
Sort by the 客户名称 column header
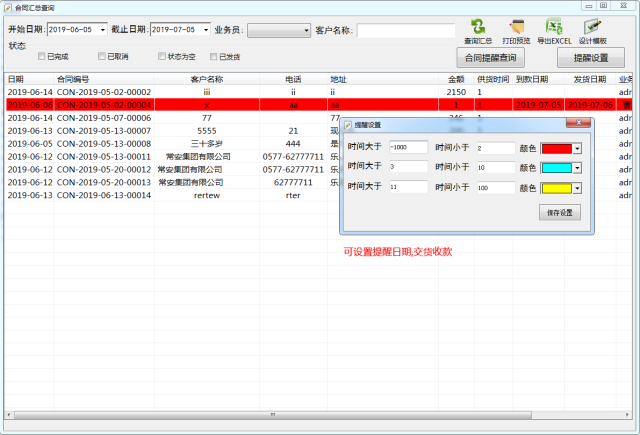206,79
